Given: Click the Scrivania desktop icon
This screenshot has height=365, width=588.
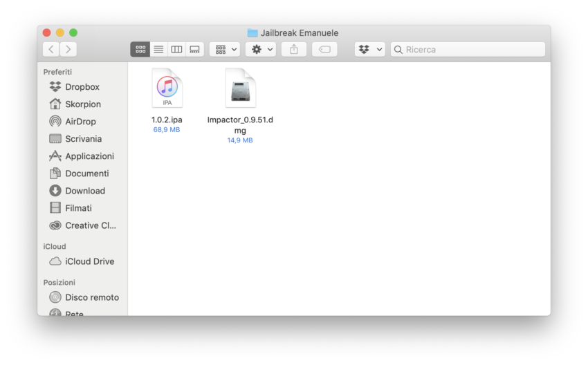Looking at the screenshot, I should pyautogui.click(x=55, y=139).
